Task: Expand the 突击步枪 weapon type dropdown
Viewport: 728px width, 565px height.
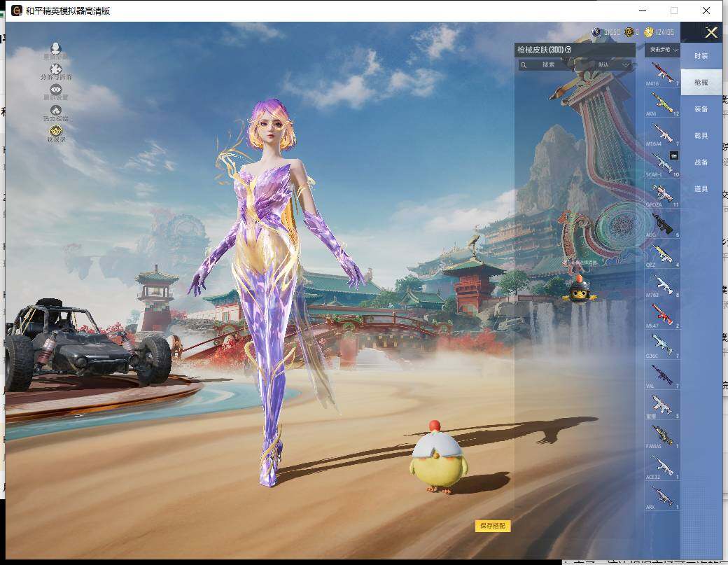Action: click(662, 50)
